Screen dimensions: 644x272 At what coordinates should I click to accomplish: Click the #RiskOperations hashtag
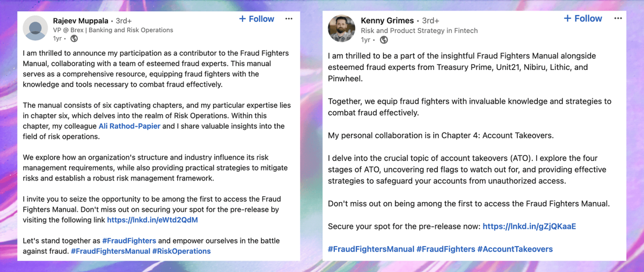181,251
